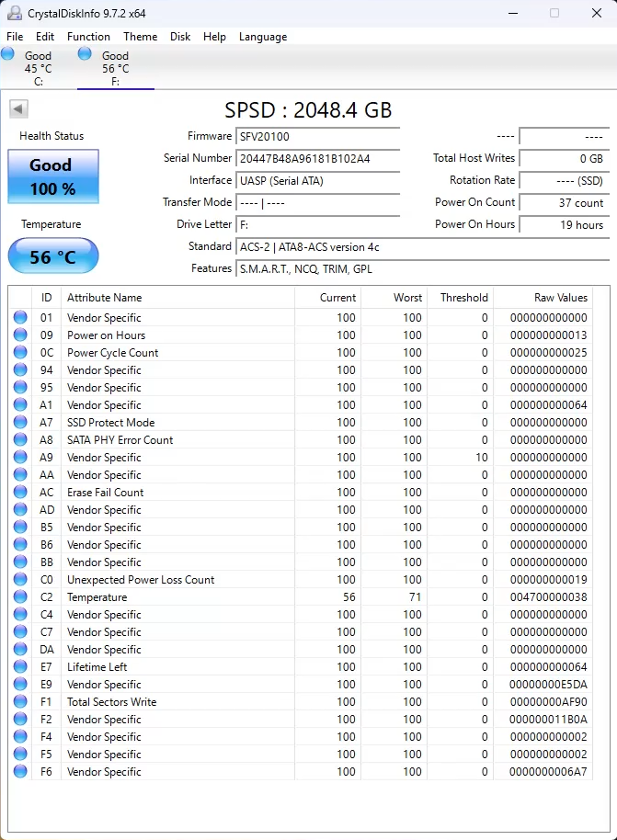Viewport: 617px width, 840px height.
Task: Click the CrystalDiskInfo app icon in title bar
Action: [x=13, y=14]
